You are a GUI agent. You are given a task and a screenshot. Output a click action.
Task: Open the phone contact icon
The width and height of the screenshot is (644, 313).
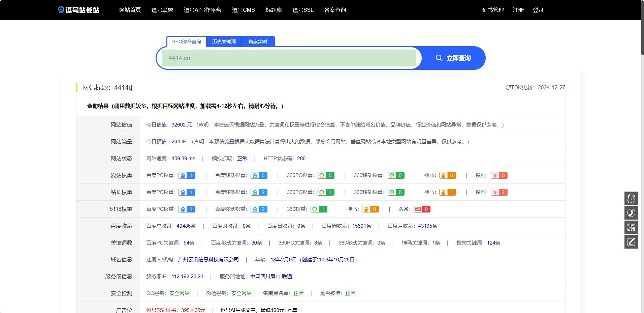(631, 213)
